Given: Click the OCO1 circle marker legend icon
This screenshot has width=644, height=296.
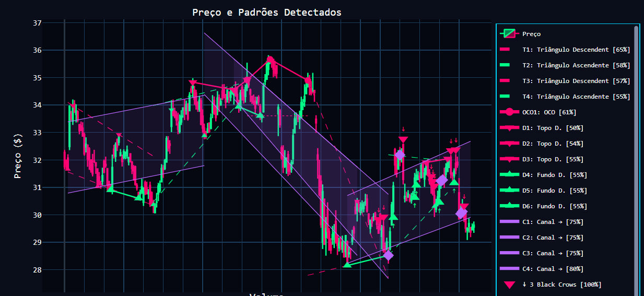Looking at the screenshot, I should tap(508, 112).
